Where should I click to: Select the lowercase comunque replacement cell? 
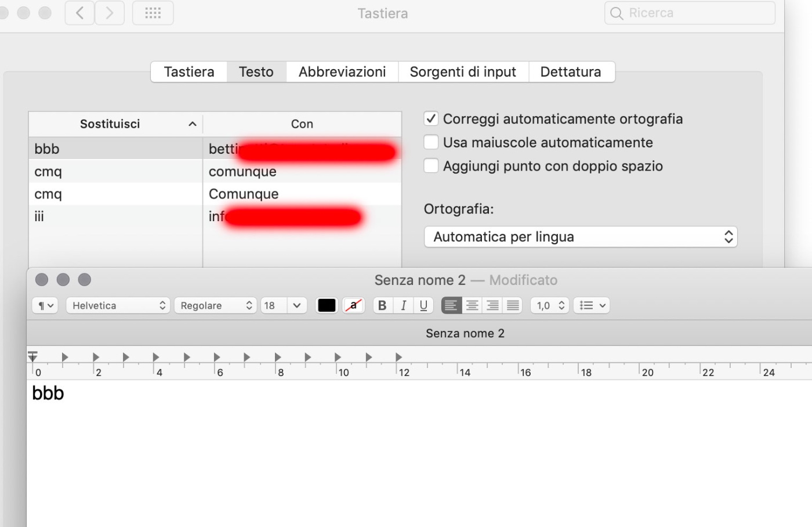click(x=302, y=172)
